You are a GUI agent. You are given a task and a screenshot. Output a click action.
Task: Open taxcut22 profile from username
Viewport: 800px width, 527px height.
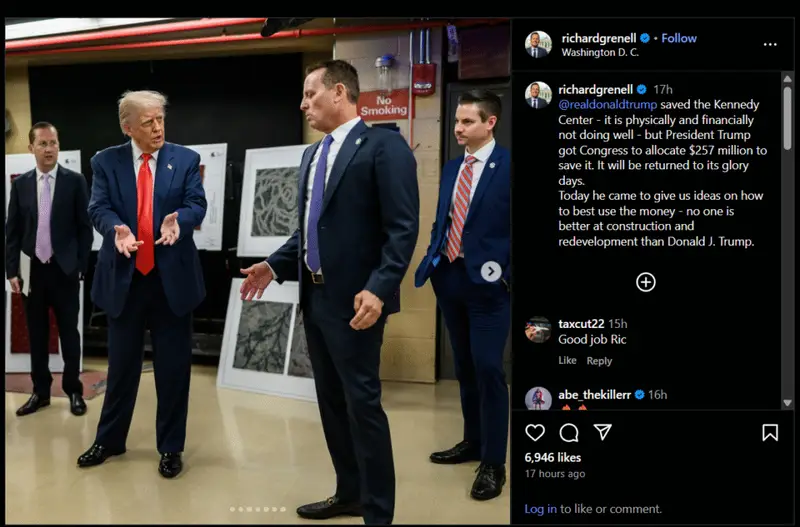point(581,323)
